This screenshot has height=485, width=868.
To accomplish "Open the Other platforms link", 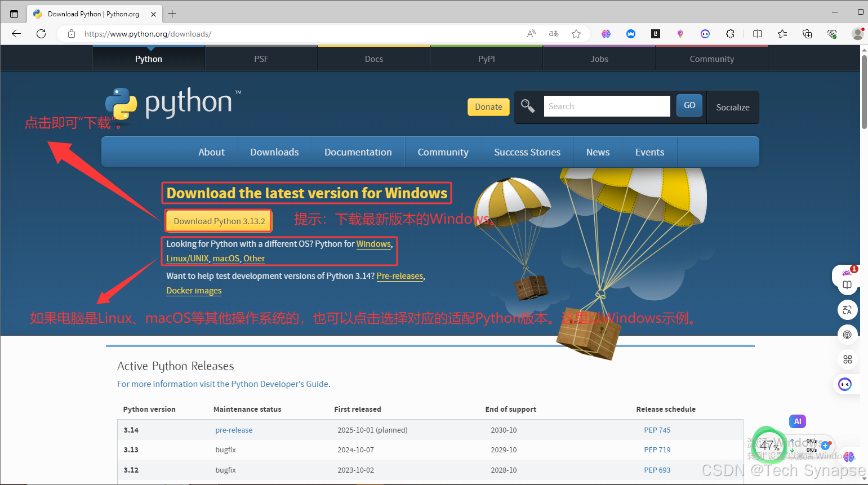I will click(254, 259).
